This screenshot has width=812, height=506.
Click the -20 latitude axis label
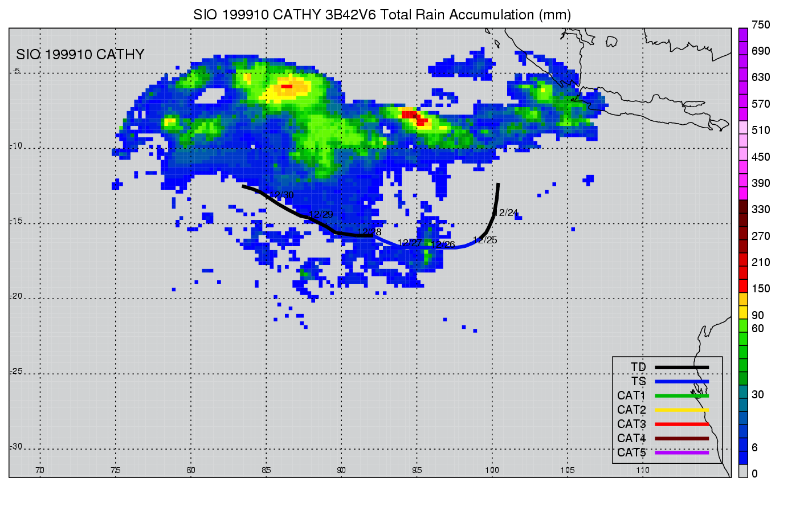pyautogui.click(x=16, y=296)
